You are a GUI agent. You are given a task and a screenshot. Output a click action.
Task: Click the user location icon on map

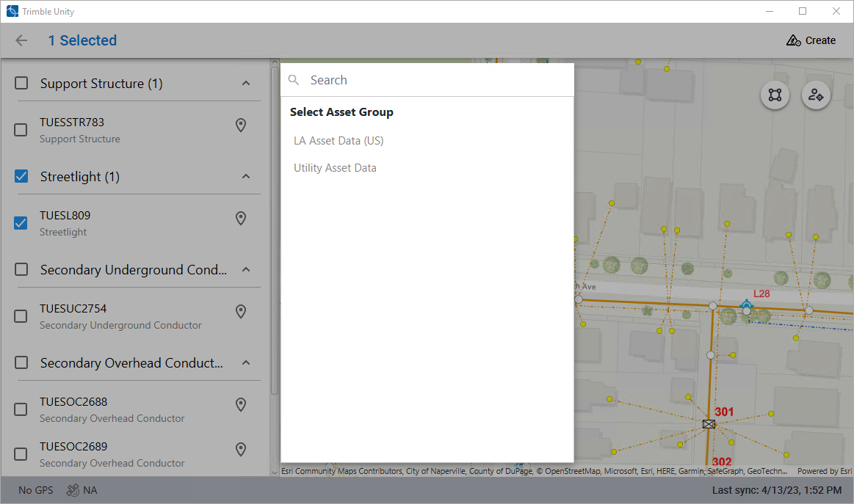click(816, 95)
